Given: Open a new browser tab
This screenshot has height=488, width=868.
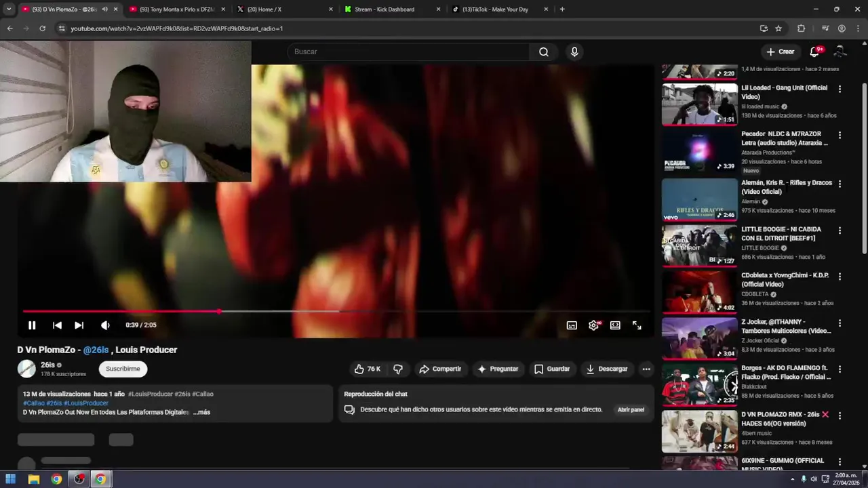Looking at the screenshot, I should click(x=562, y=9).
